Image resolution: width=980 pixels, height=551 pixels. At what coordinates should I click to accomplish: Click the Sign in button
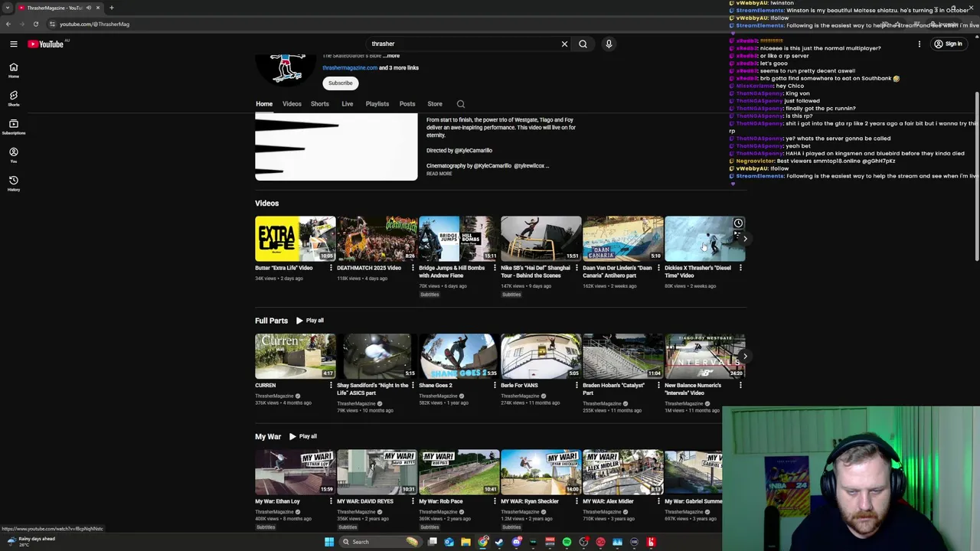point(949,44)
